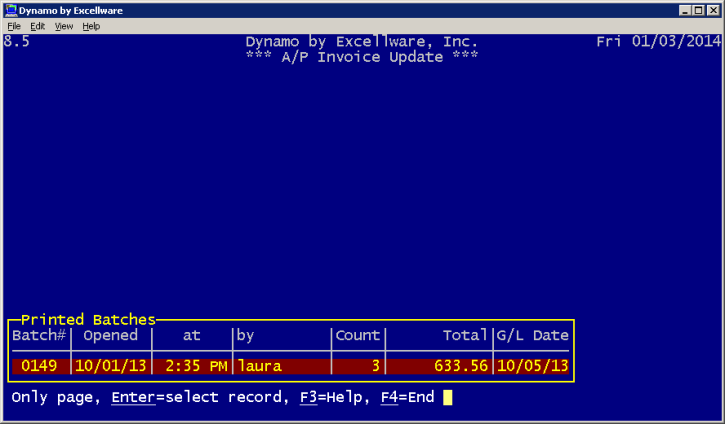725x424 pixels.
Task: Click the F3=Help shortcut
Action: (x=331, y=397)
